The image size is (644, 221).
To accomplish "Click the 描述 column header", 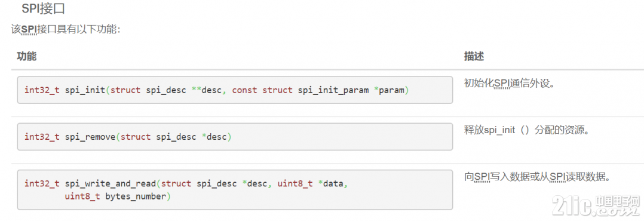I will tap(474, 57).
